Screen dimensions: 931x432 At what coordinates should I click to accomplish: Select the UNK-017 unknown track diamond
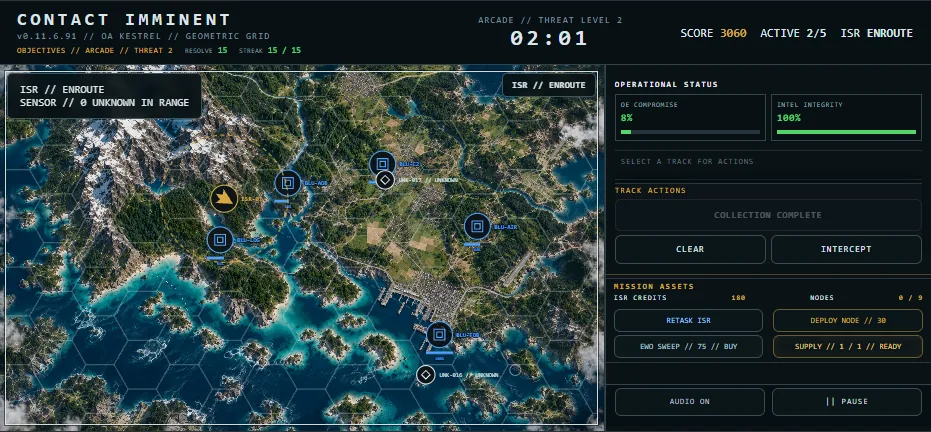pos(385,179)
